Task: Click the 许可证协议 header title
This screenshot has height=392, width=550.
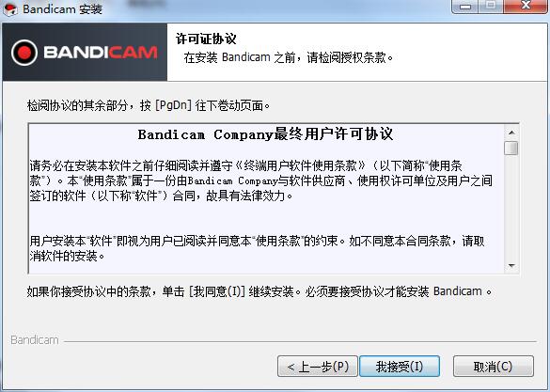Action: click(206, 39)
